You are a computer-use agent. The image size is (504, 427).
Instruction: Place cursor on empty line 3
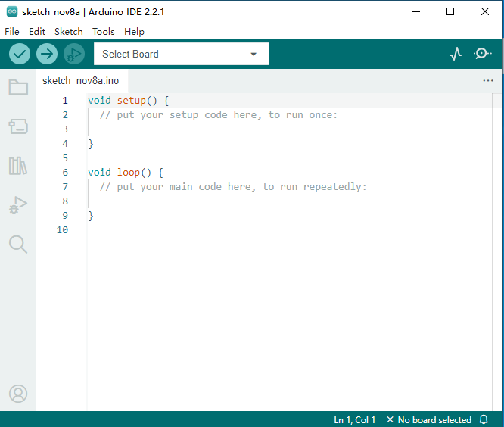coord(289,129)
